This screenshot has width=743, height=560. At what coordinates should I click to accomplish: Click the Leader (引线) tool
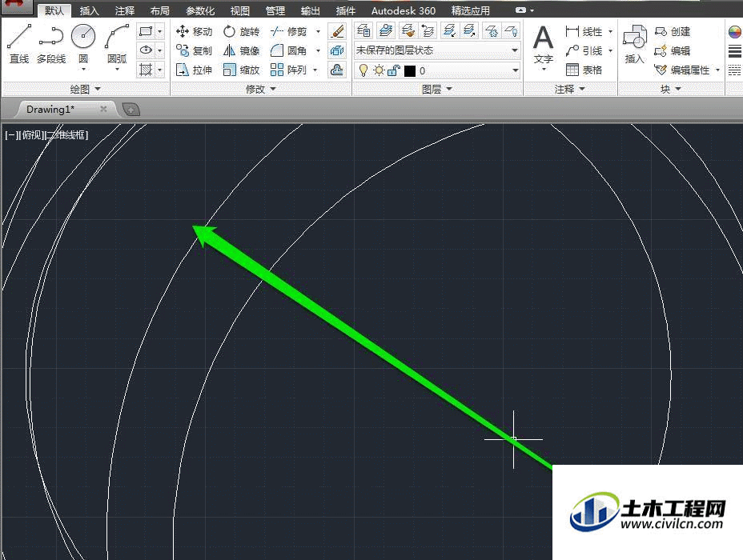tap(584, 50)
